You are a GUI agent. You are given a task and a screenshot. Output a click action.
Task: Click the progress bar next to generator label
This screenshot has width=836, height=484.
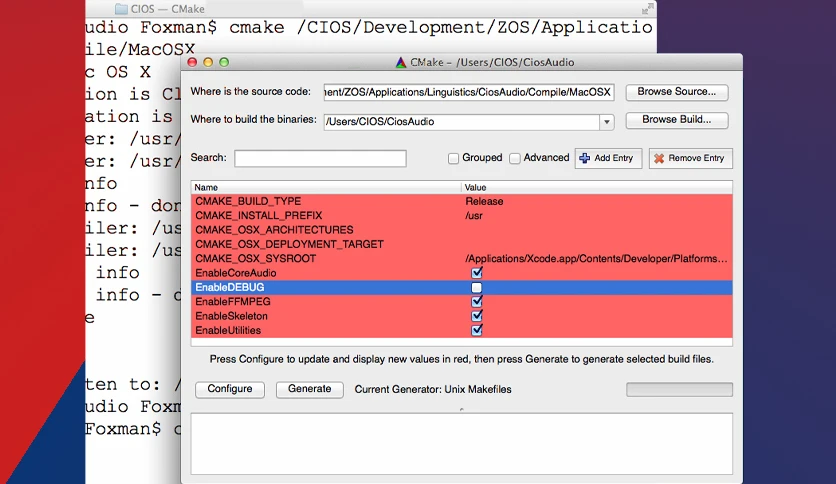tap(679, 390)
